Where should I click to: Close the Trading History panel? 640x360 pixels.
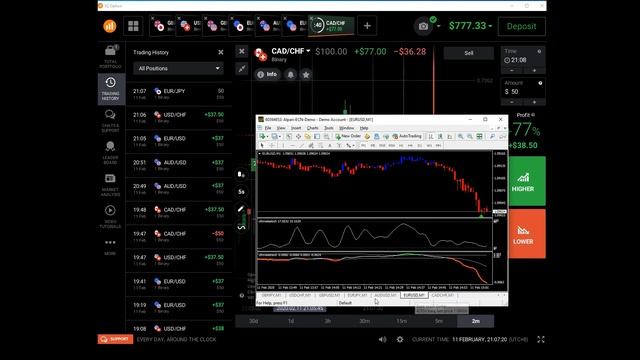click(x=220, y=52)
